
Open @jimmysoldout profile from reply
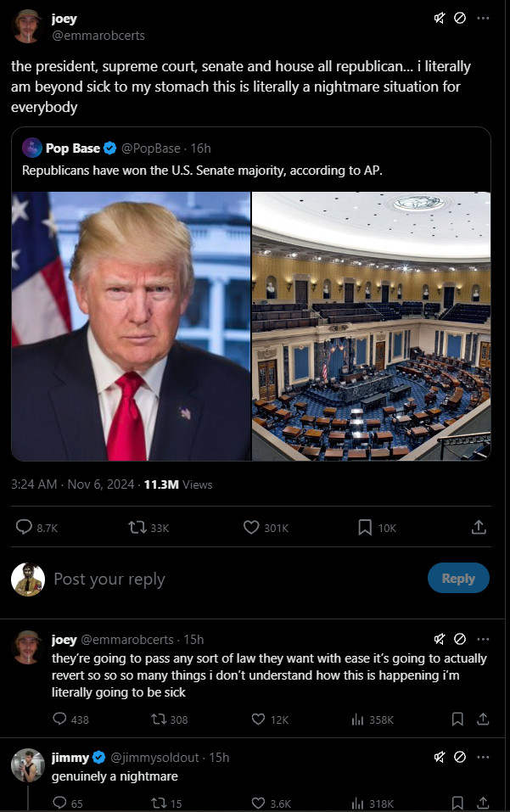tap(154, 757)
